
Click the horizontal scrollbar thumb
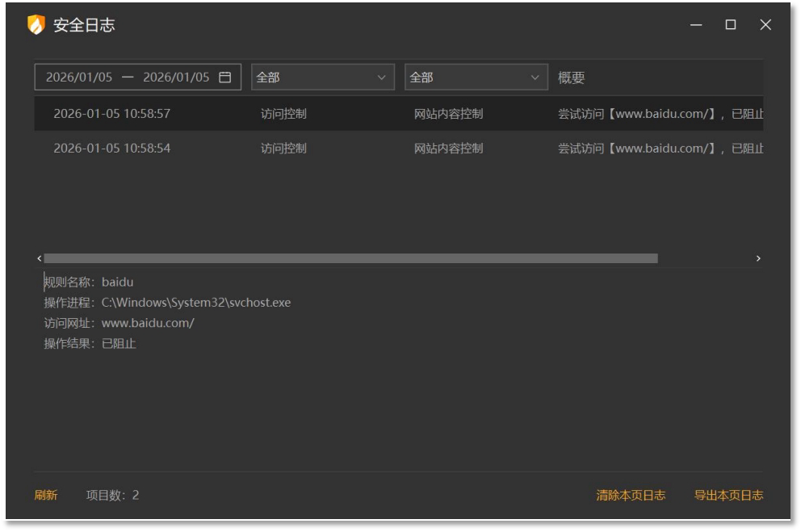[x=351, y=258]
